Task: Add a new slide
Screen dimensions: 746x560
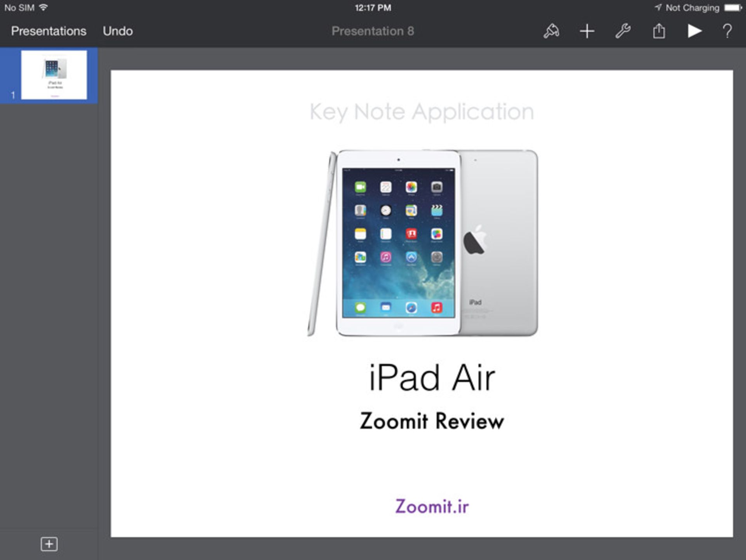Action: (49, 544)
